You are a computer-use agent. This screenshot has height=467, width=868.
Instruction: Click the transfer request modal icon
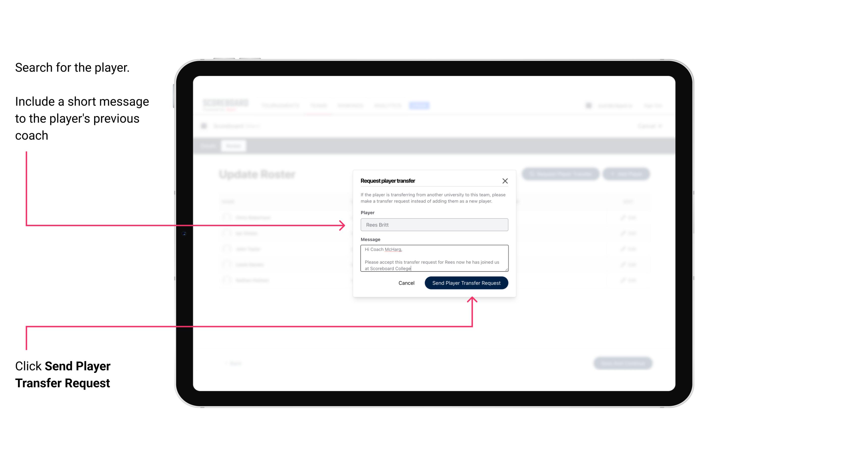[506, 181]
